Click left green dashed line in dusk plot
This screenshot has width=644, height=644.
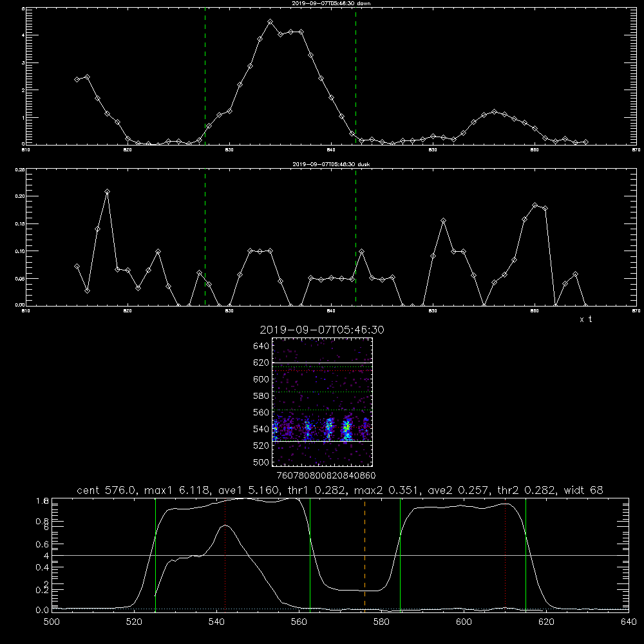205,237
